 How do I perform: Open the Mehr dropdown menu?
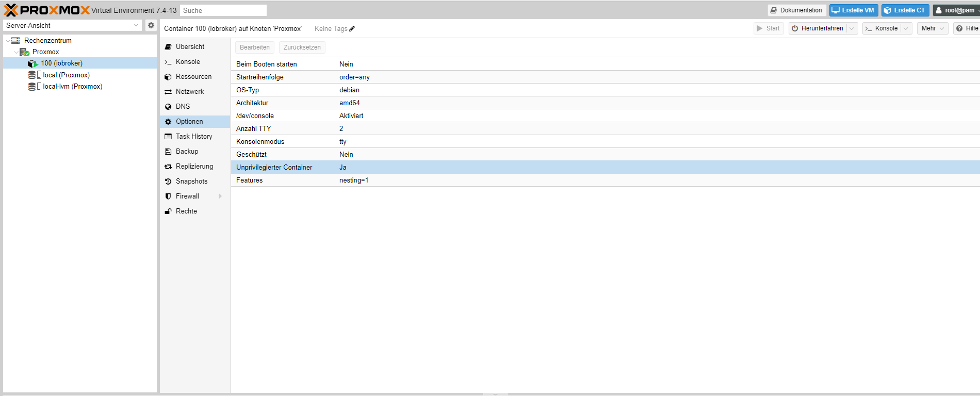(x=933, y=28)
